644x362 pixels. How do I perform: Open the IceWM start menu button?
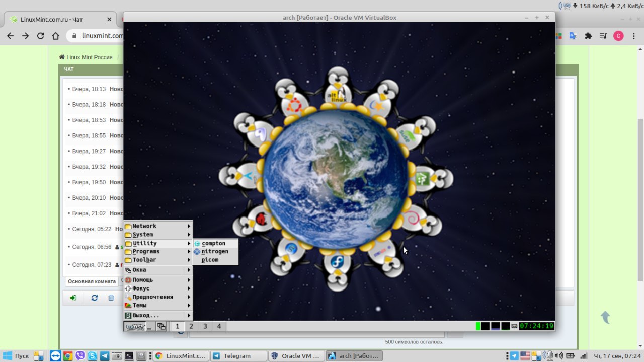(135, 326)
